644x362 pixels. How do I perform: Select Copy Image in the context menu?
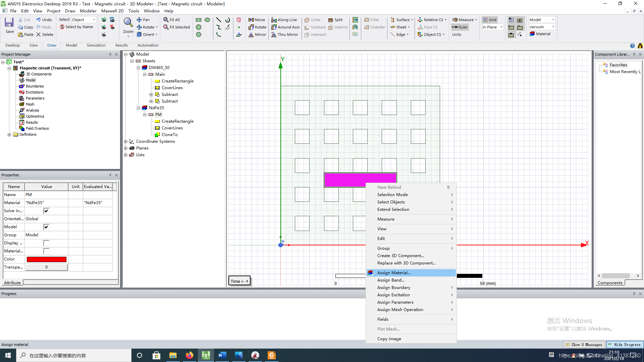pyautogui.click(x=411, y=339)
